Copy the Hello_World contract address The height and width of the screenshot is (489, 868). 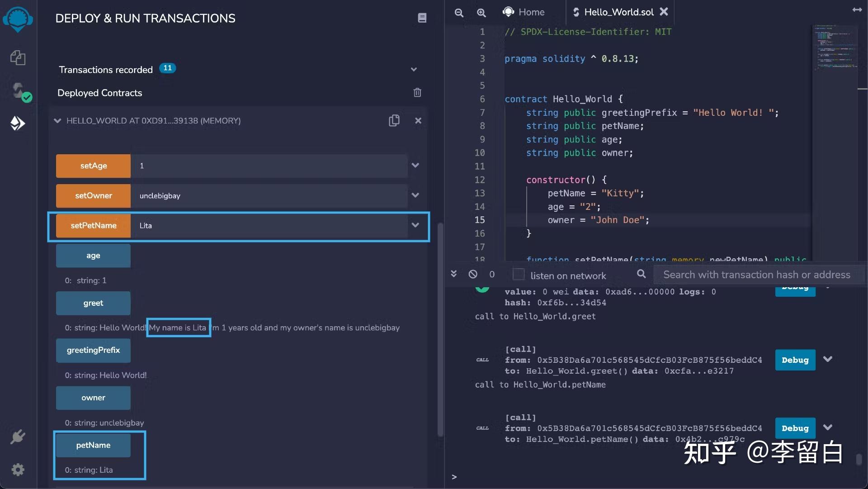pyautogui.click(x=394, y=120)
